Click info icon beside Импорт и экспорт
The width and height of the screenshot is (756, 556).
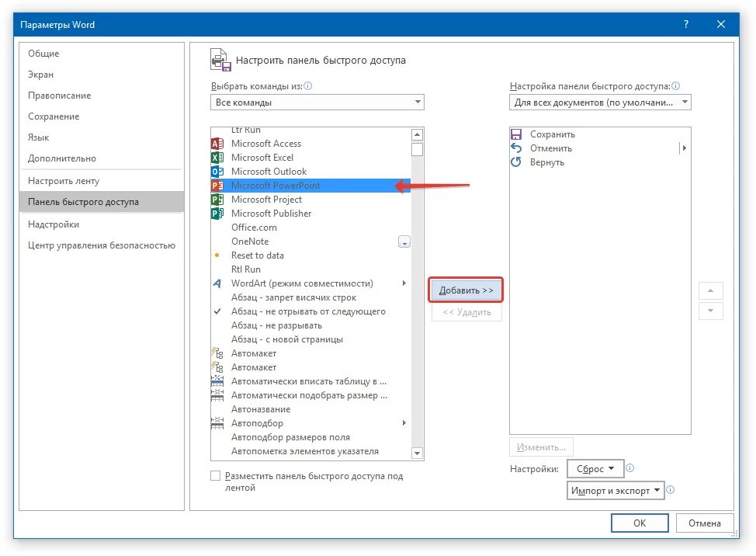tap(670, 490)
